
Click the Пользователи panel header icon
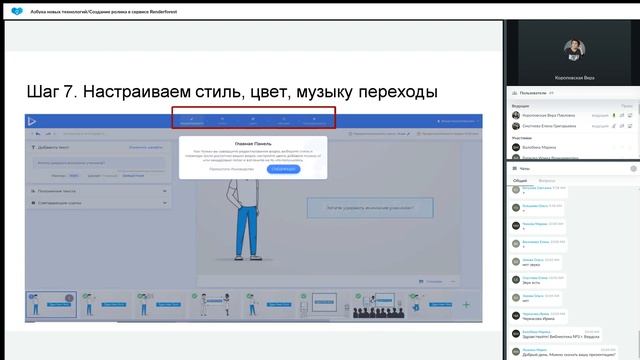[x=514, y=93]
